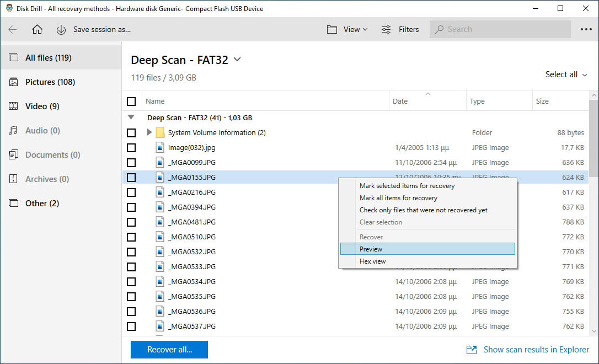Sort by the Type column header
This screenshot has width=599, height=364.
tap(499, 101)
